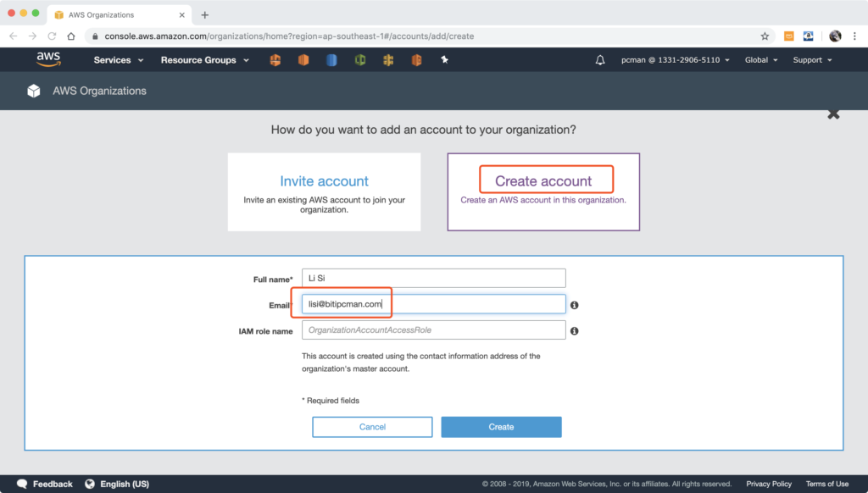Show info for the IAM role name field
Screen dimensions: 868x493
pyautogui.click(x=575, y=331)
